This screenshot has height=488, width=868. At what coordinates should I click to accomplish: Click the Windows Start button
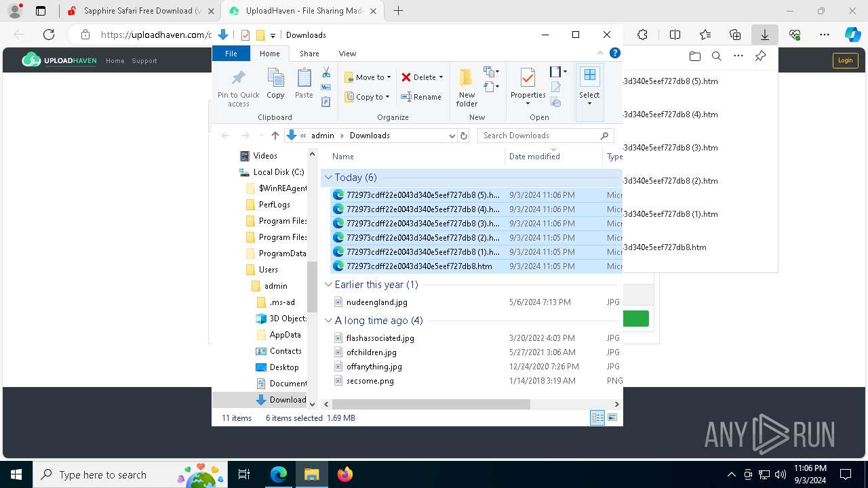[16, 474]
